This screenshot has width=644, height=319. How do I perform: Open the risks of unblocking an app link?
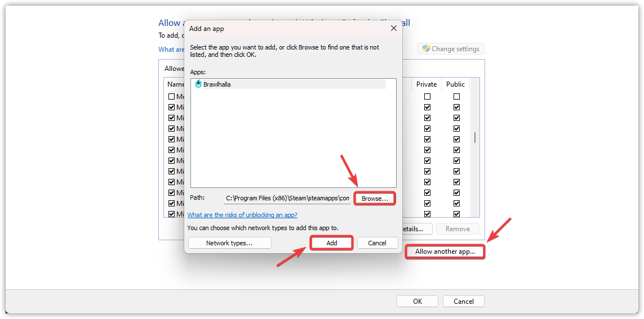point(242,215)
